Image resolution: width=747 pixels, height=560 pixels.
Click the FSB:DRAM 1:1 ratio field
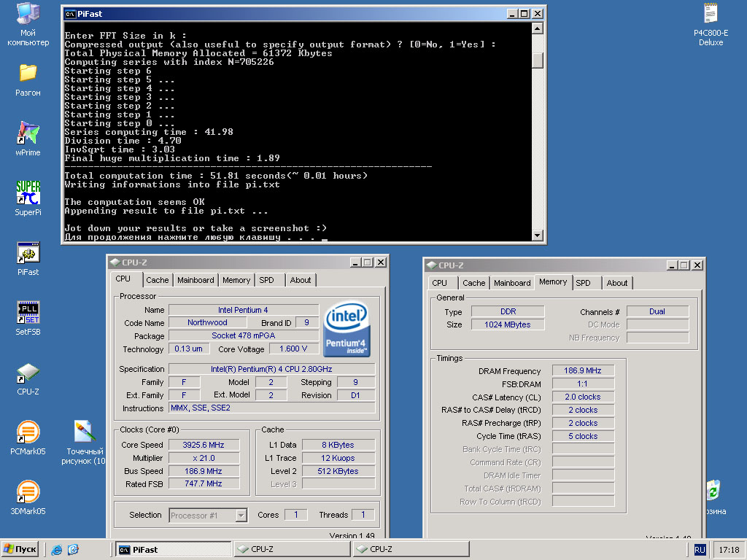click(583, 384)
